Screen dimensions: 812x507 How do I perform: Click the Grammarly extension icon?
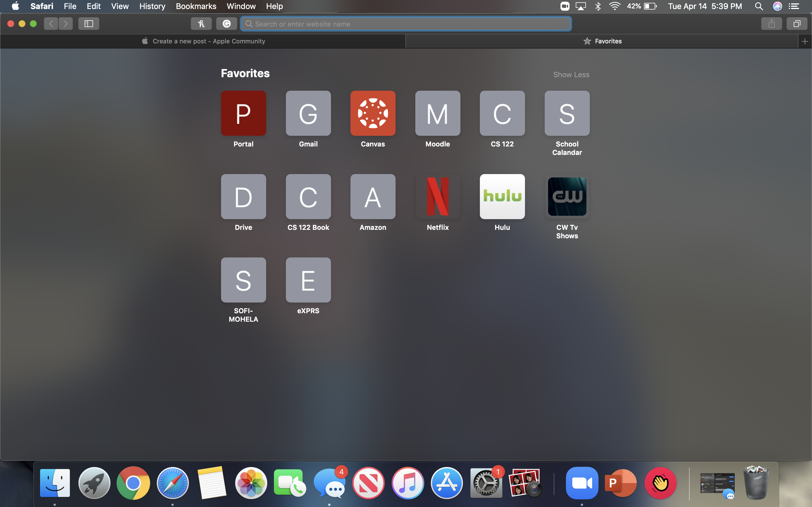(226, 24)
